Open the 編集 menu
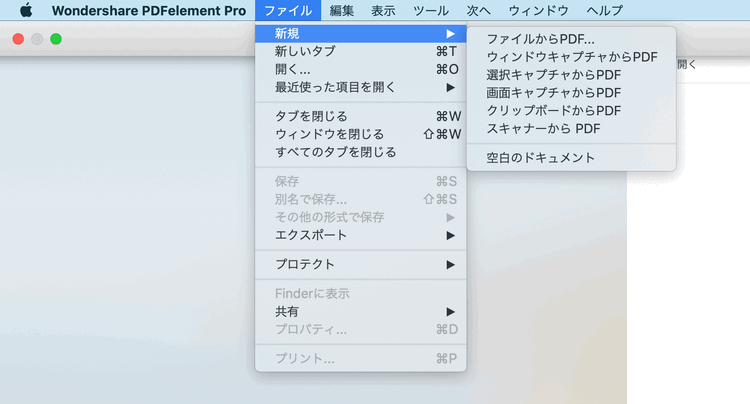The width and height of the screenshot is (750, 404). (342, 11)
